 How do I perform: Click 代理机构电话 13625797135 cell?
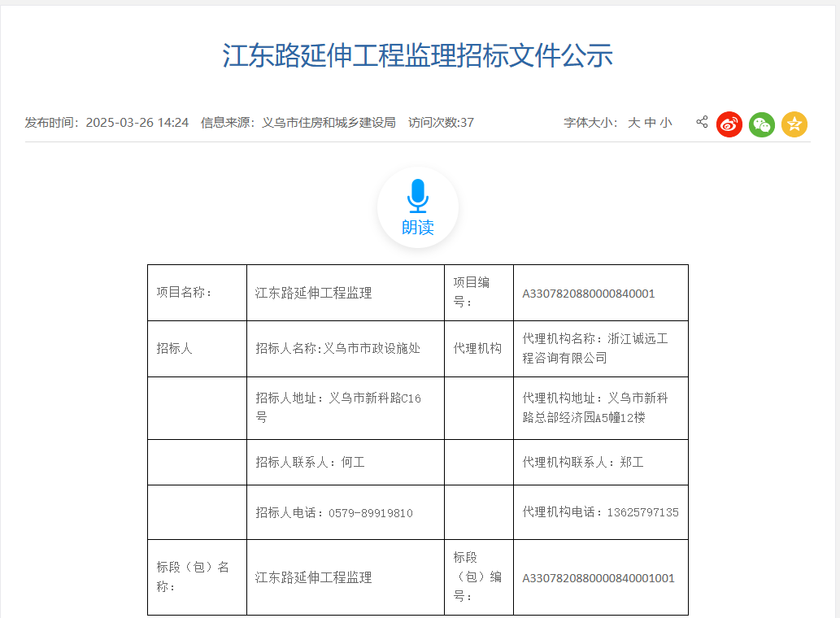[601, 512]
